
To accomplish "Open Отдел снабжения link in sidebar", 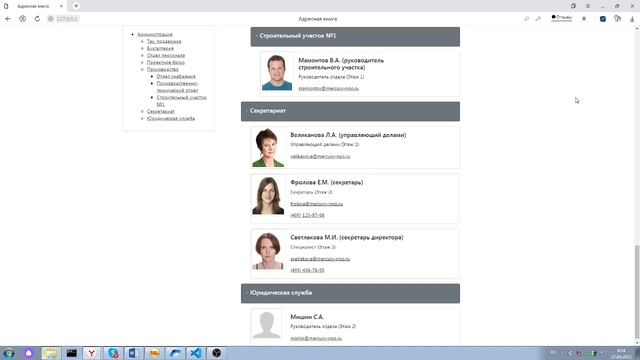I will pyautogui.click(x=176, y=76).
